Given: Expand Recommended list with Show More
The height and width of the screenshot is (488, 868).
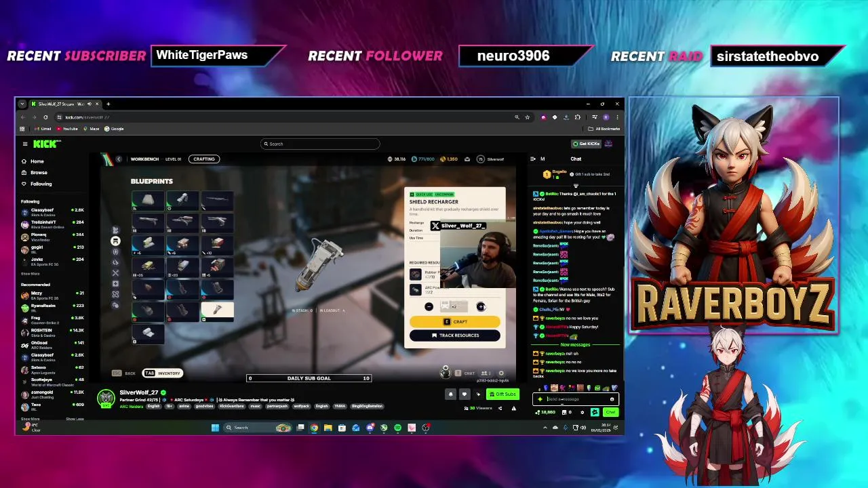Looking at the screenshot, I should click(30, 419).
